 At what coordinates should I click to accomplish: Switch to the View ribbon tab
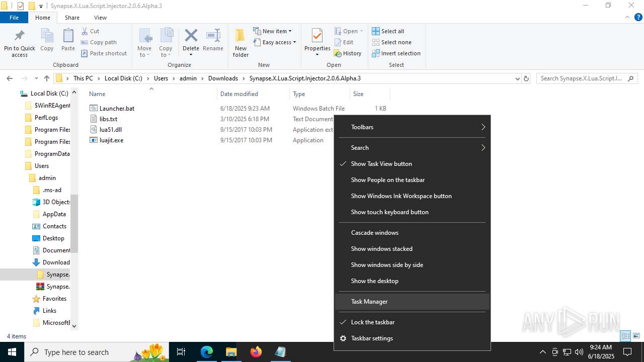click(100, 18)
